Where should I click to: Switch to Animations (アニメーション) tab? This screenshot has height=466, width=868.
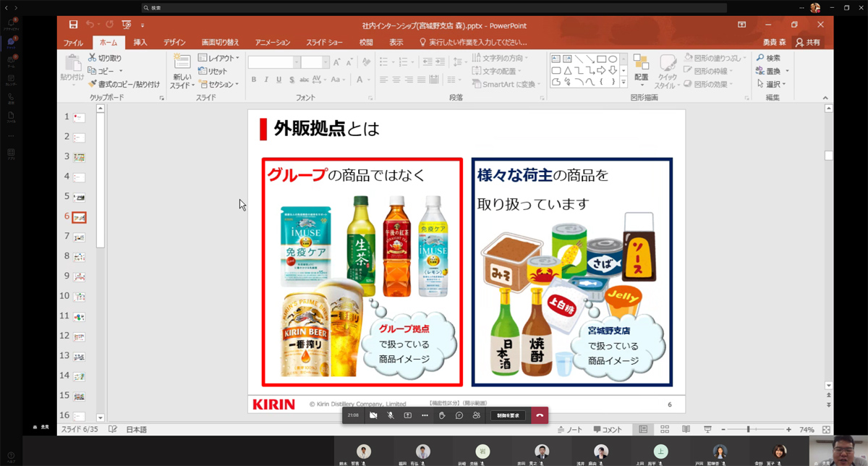(x=273, y=43)
